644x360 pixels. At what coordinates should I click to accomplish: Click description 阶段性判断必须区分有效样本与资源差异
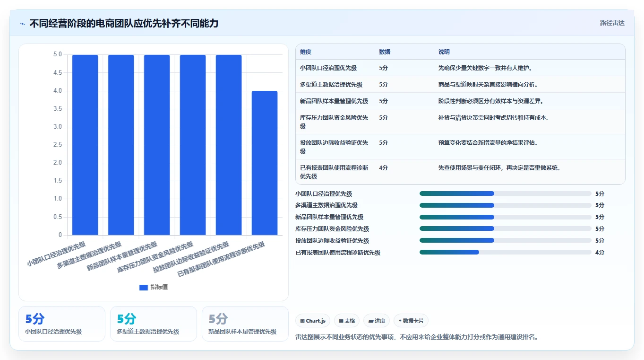(491, 101)
